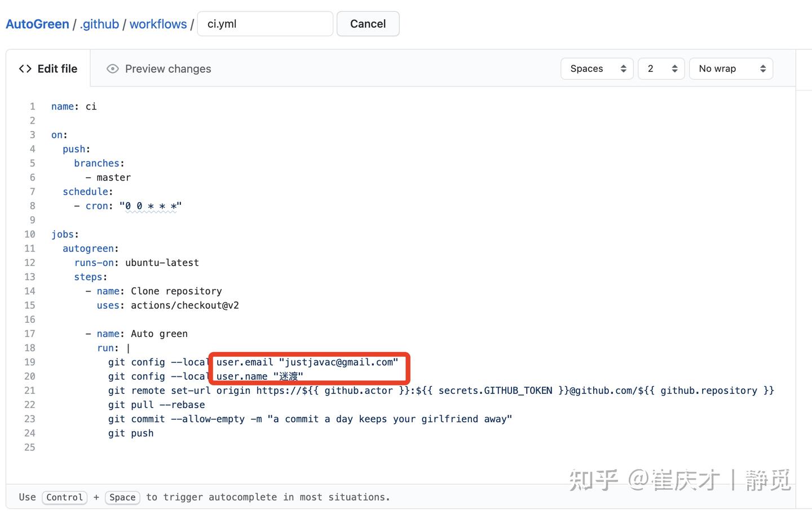
Task: Click the ci.yml filename input field
Action: click(x=265, y=24)
